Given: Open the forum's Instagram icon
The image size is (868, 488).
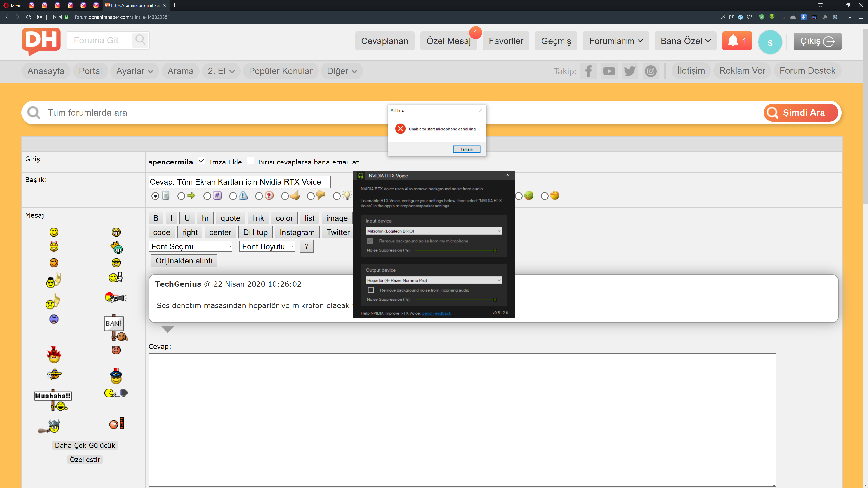Looking at the screenshot, I should 651,71.
